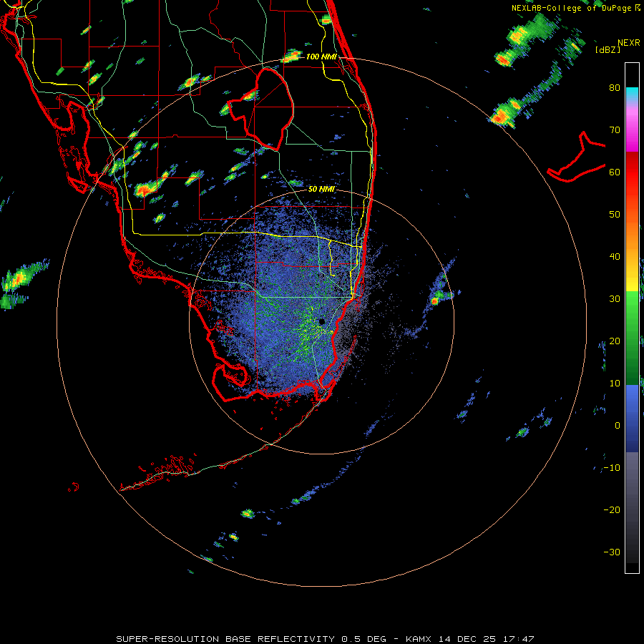Click the SUPER-RESOLUTION BASE REFLECTIVITY caption text
The image size is (644, 644).
tap(225, 639)
